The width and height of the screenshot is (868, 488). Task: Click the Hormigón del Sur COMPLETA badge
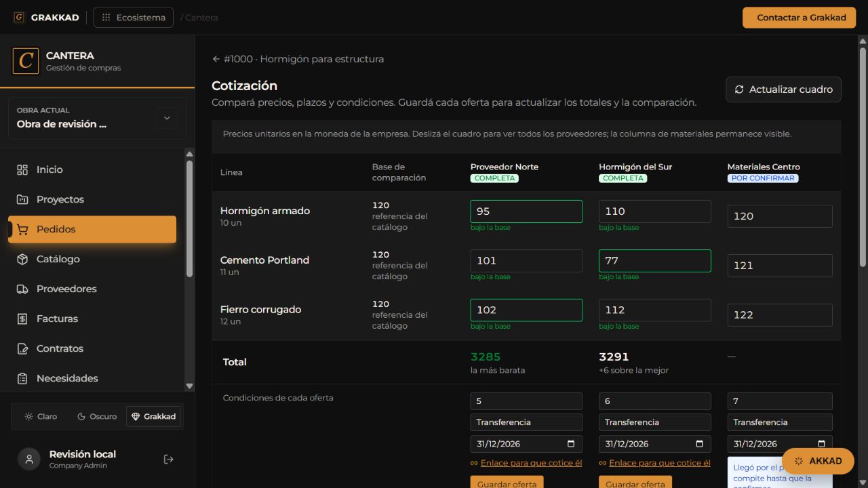(x=623, y=178)
